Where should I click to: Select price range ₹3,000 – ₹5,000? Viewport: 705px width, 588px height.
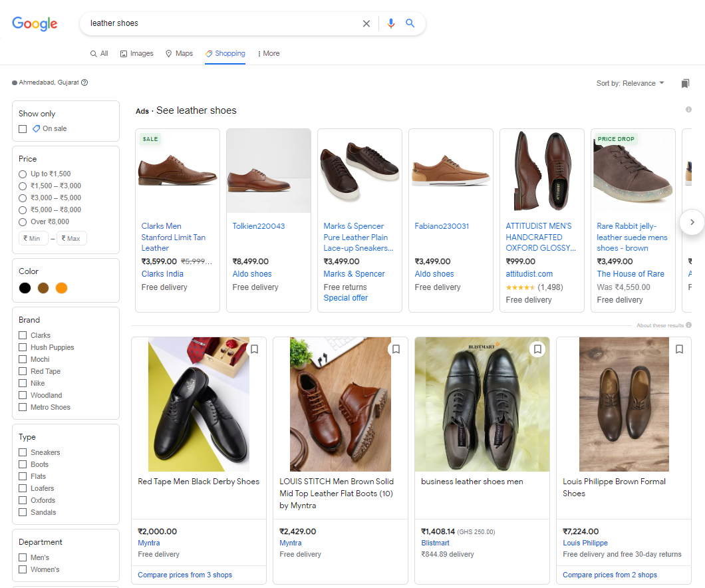point(23,198)
